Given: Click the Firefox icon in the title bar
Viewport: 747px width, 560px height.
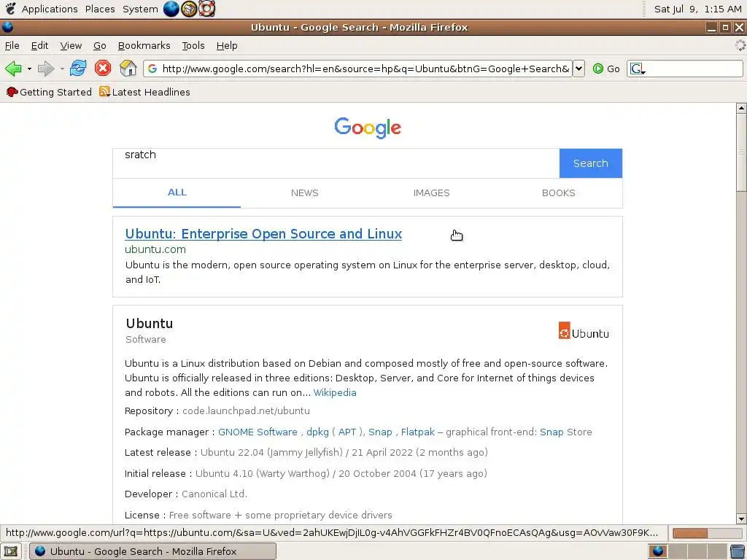Looking at the screenshot, I should pos(7,27).
